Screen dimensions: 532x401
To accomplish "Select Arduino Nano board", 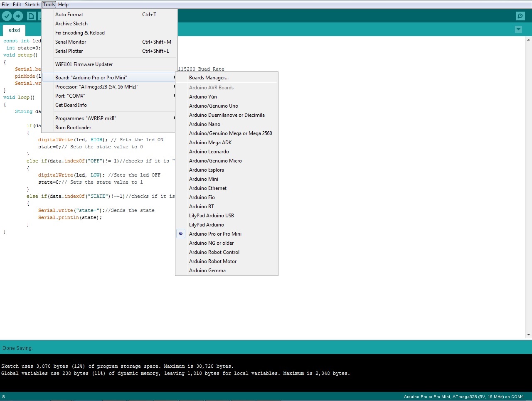I will 227,124.
